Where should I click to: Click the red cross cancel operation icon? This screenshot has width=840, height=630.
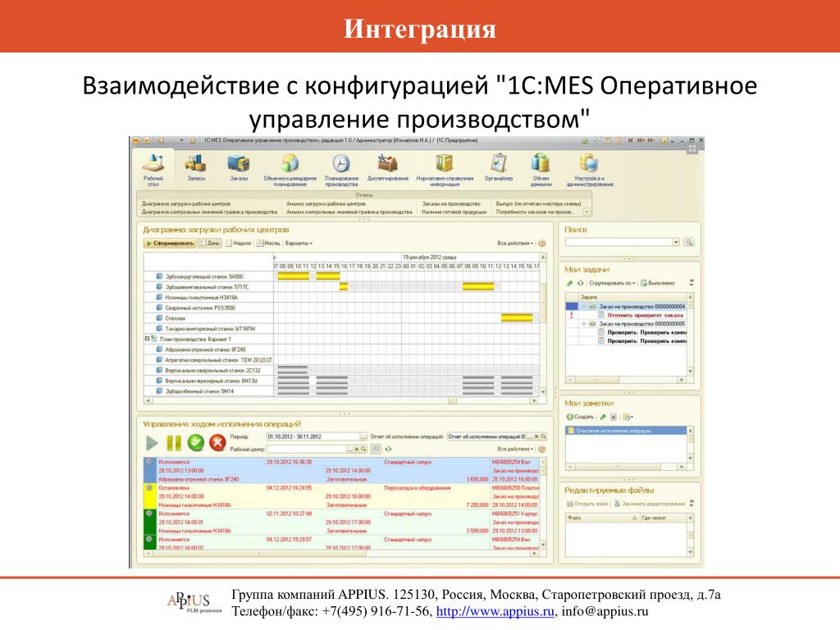pyautogui.click(x=217, y=442)
